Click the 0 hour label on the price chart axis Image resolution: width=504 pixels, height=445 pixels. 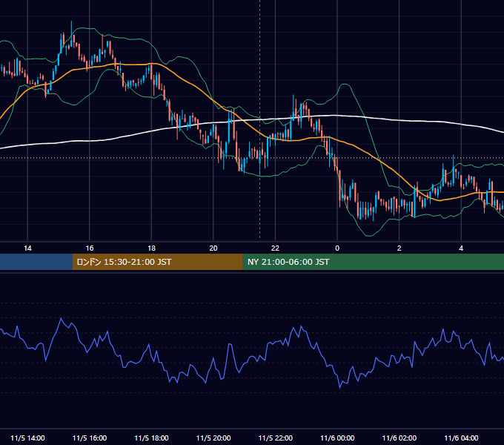337,248
